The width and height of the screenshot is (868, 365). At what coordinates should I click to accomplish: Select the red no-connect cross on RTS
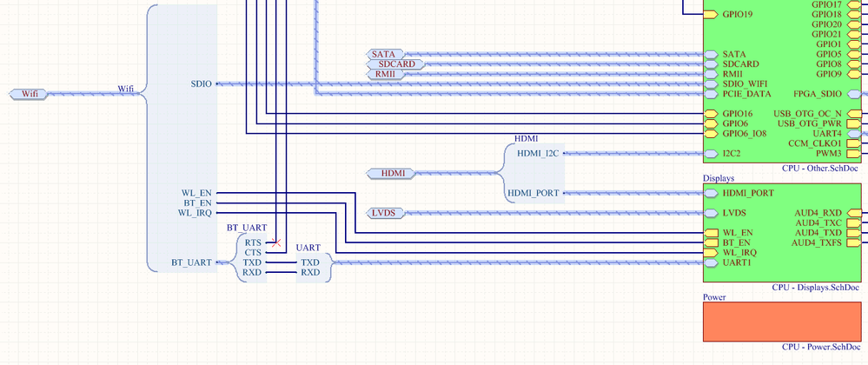[x=276, y=242]
